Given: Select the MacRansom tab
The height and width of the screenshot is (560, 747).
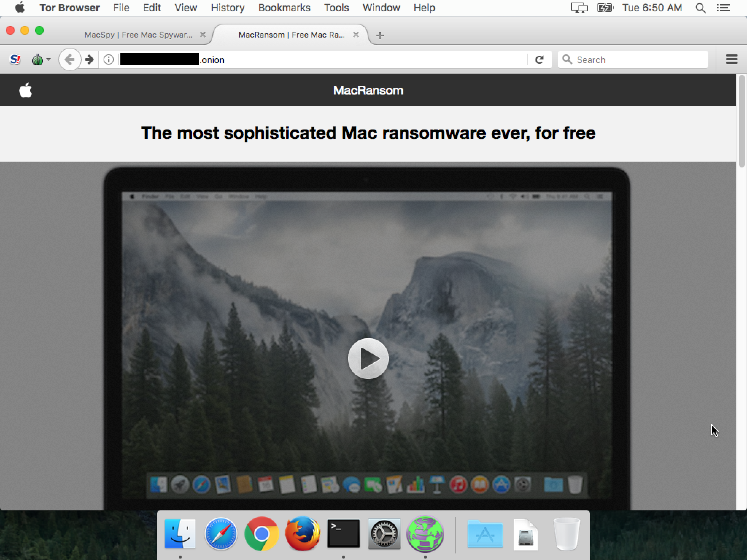Looking at the screenshot, I should coord(291,35).
